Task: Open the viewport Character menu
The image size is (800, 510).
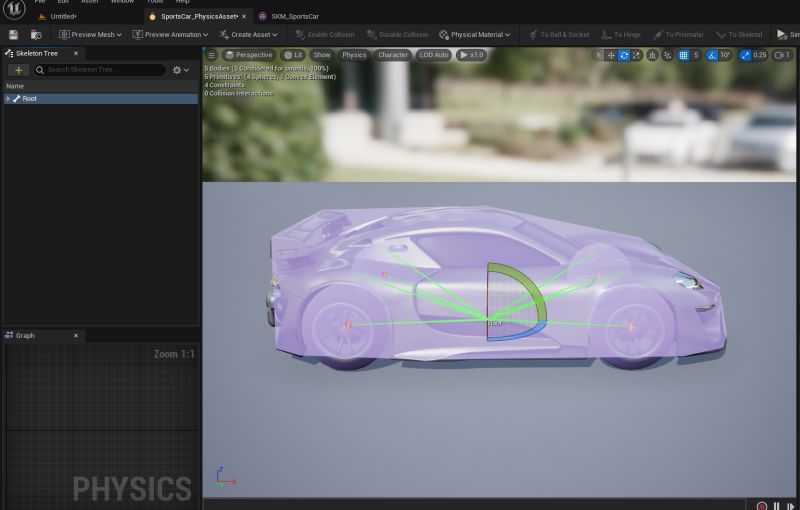Action: click(392, 55)
